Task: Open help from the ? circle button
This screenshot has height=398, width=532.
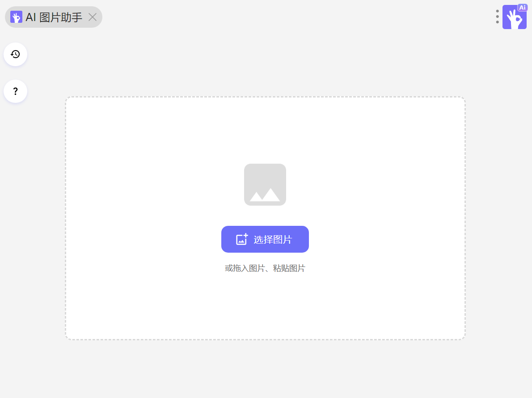Action: pyautogui.click(x=15, y=91)
